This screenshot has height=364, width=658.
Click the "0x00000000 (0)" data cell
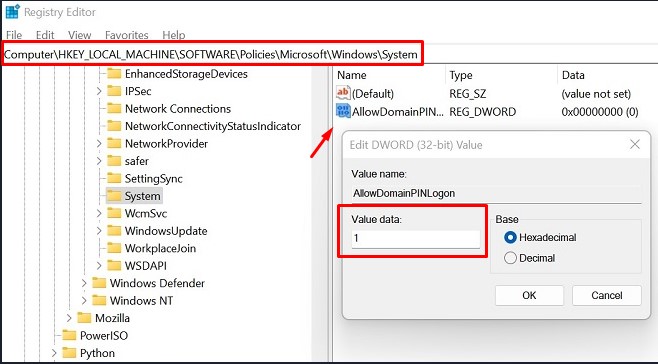pos(600,112)
